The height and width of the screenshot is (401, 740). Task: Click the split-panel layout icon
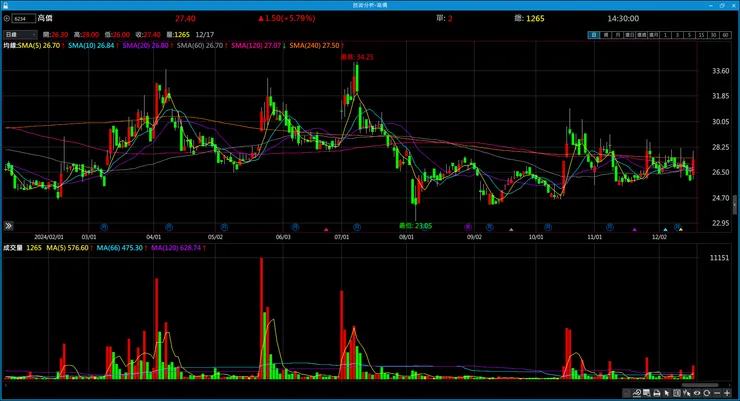(677, 393)
